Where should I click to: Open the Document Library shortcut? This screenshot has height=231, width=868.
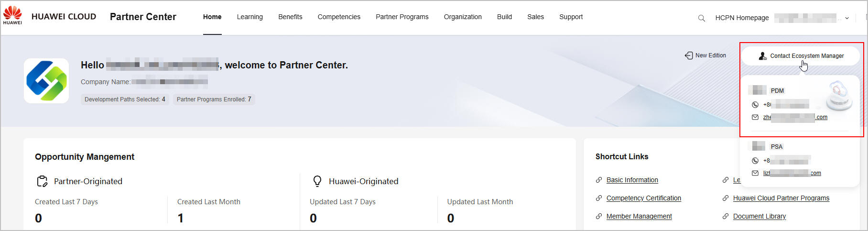(759, 216)
